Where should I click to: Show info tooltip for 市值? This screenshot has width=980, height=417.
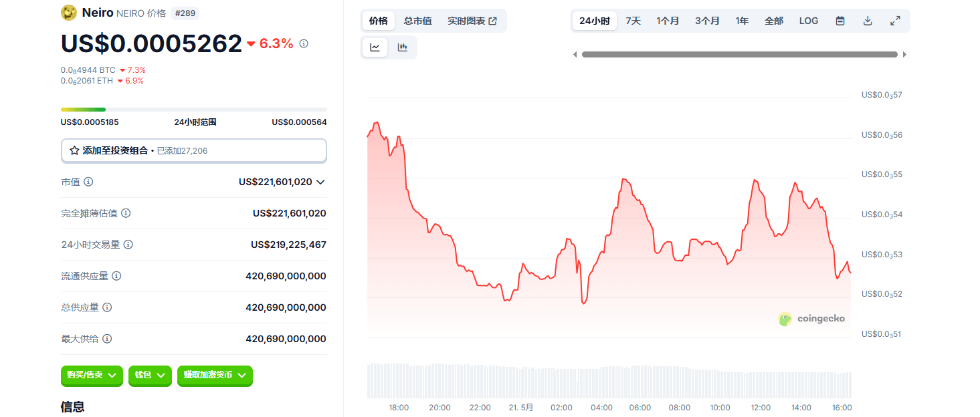[88, 182]
